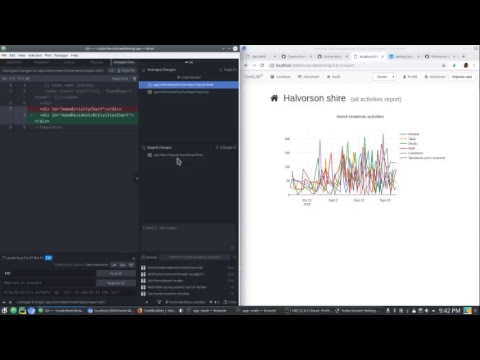The height and width of the screenshot is (360, 480).
Task: Go back in Chrome
Action: pos(246,65)
